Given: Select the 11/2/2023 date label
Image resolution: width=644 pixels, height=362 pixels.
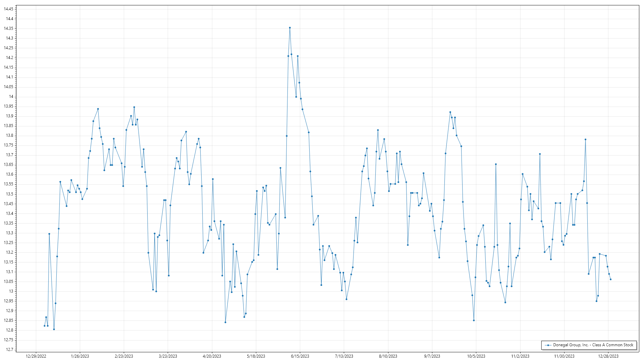Looking at the screenshot, I should point(520,356).
